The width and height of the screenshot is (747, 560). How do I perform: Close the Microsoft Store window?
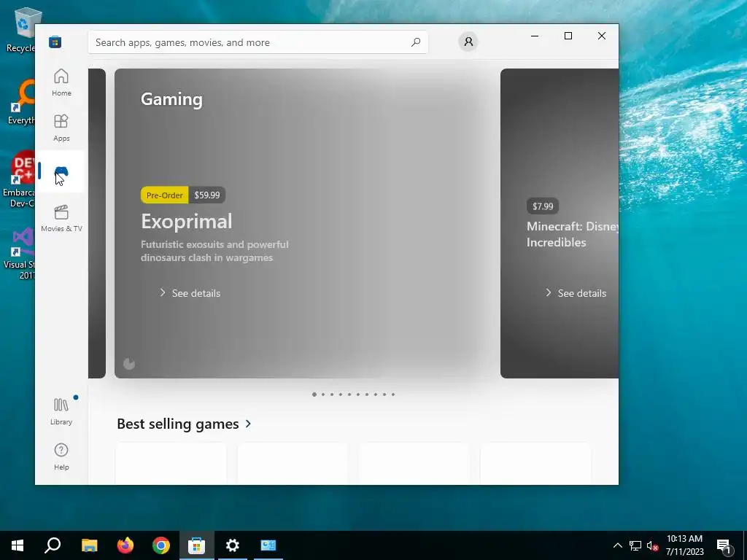(602, 36)
